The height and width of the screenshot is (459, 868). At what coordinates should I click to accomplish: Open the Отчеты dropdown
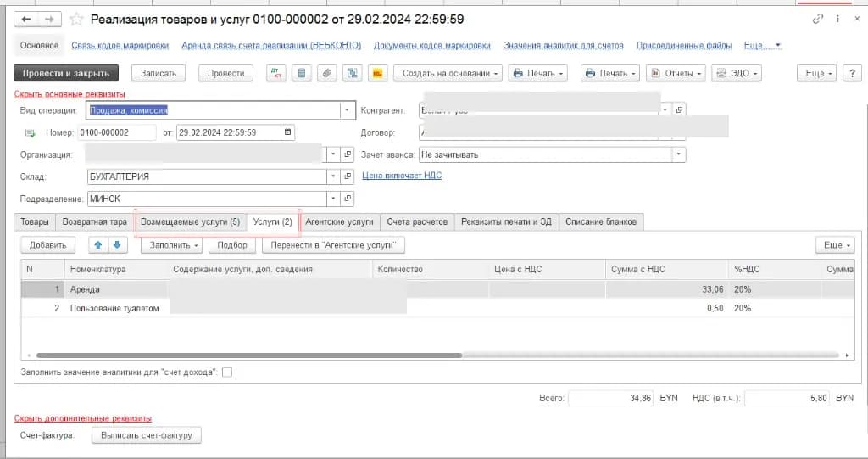pyautogui.click(x=676, y=73)
